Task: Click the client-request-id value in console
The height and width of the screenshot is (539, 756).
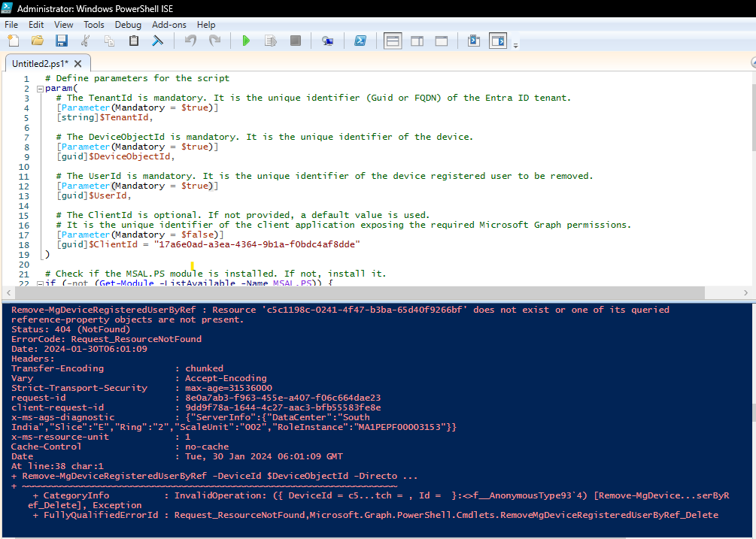Action: pos(283,407)
